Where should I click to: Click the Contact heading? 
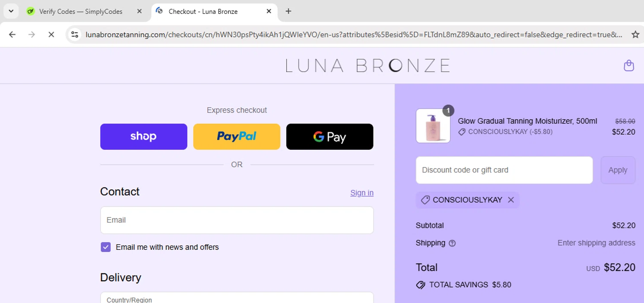tap(120, 191)
